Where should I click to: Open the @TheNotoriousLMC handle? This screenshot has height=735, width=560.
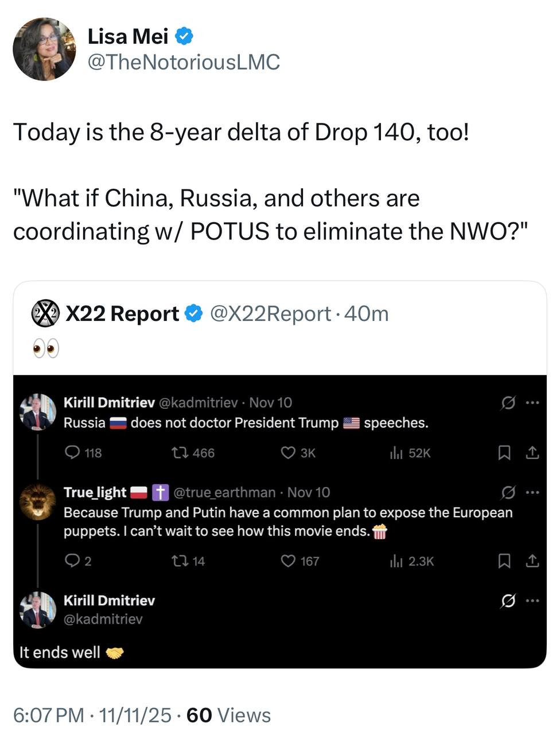[184, 62]
